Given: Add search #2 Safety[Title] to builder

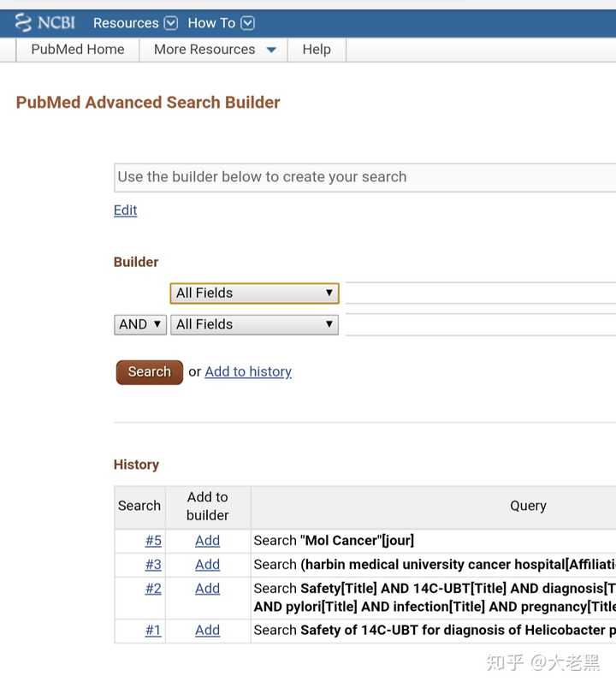Looking at the screenshot, I should click(208, 589).
